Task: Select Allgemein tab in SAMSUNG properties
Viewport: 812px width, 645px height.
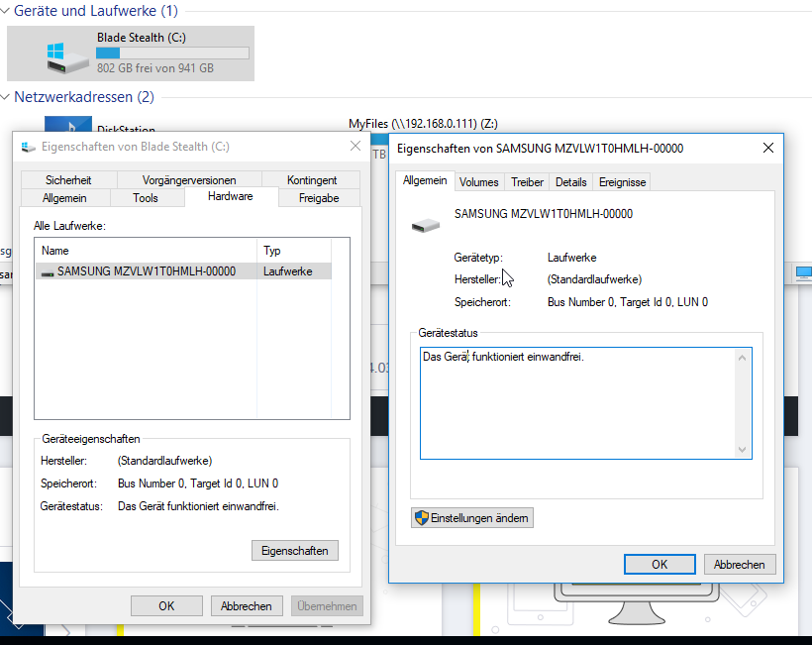Action: click(425, 180)
